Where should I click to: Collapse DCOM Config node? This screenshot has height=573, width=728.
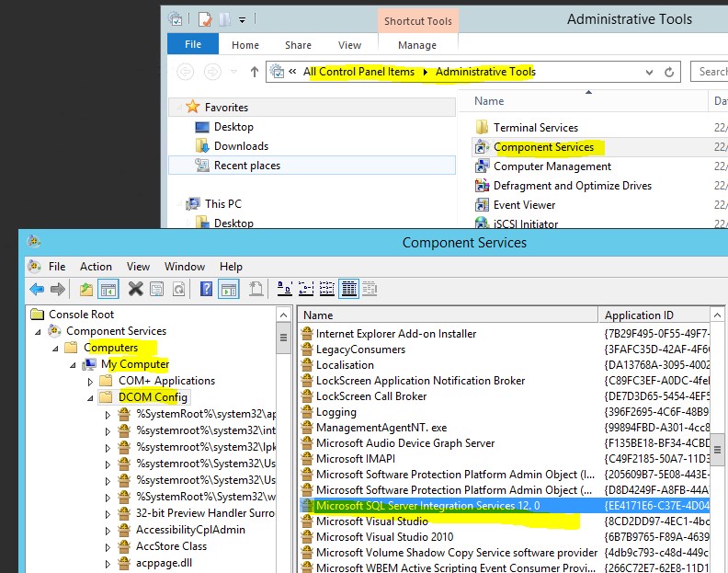coord(90,398)
